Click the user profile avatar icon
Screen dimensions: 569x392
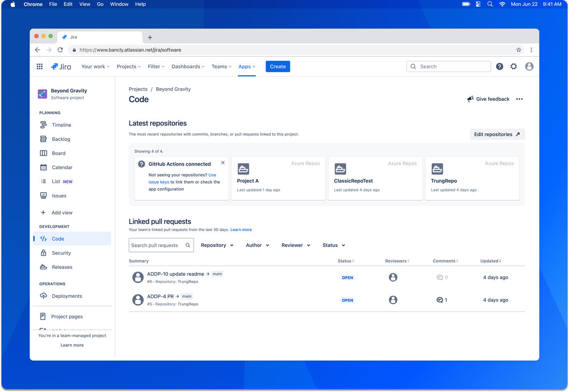pyautogui.click(x=529, y=67)
